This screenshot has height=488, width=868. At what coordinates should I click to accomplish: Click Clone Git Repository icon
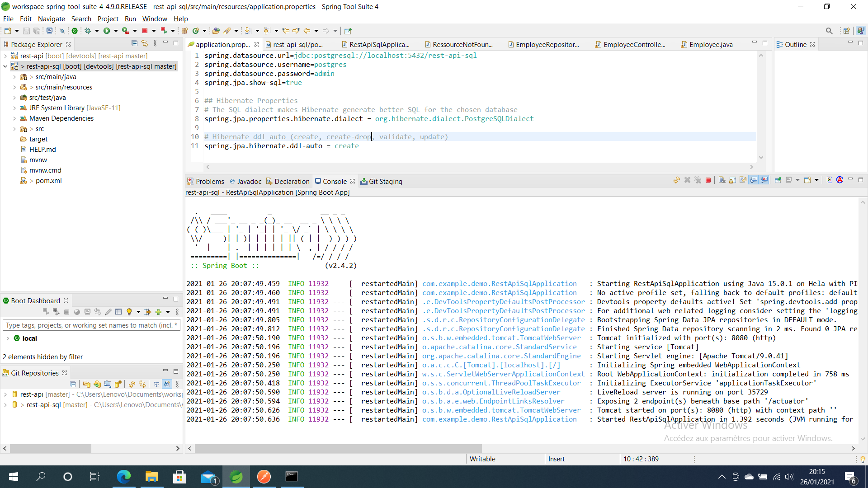point(97,384)
